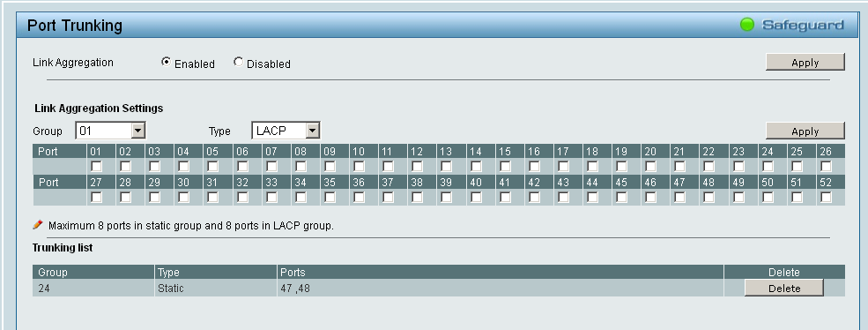Check the port 27 checkbox
Screen dimensions: 868x330
96,197
